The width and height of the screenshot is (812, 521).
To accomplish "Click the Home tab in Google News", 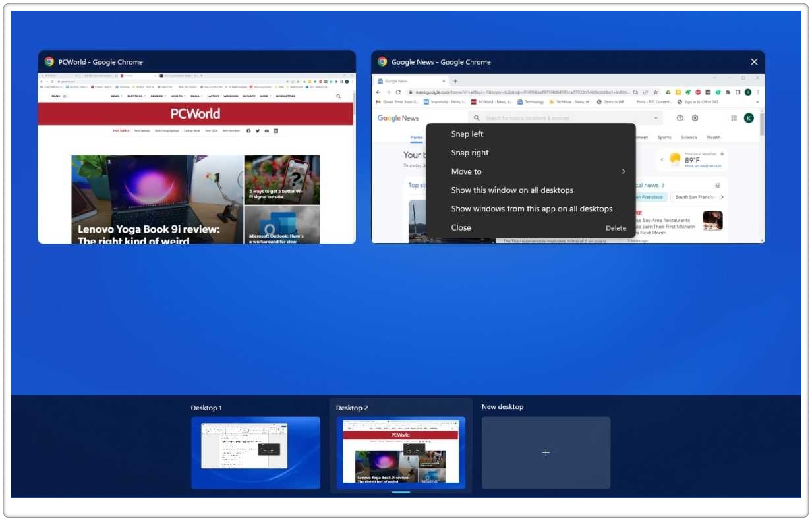I will [417, 138].
